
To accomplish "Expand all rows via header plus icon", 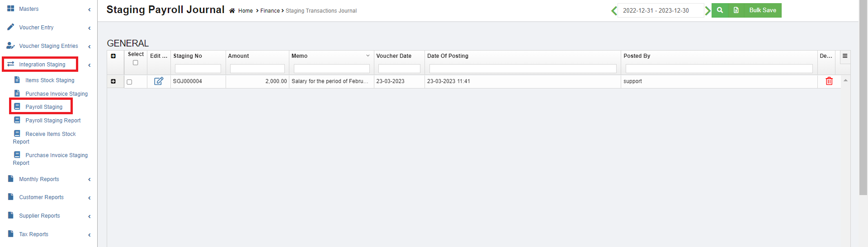I will (x=113, y=56).
